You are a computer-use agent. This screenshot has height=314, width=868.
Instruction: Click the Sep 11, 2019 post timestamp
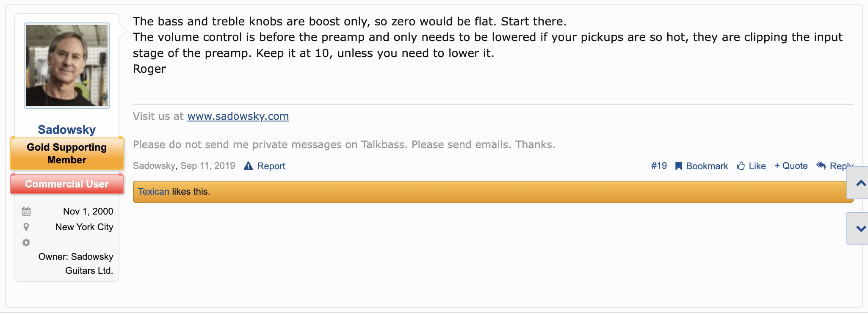[x=207, y=166]
